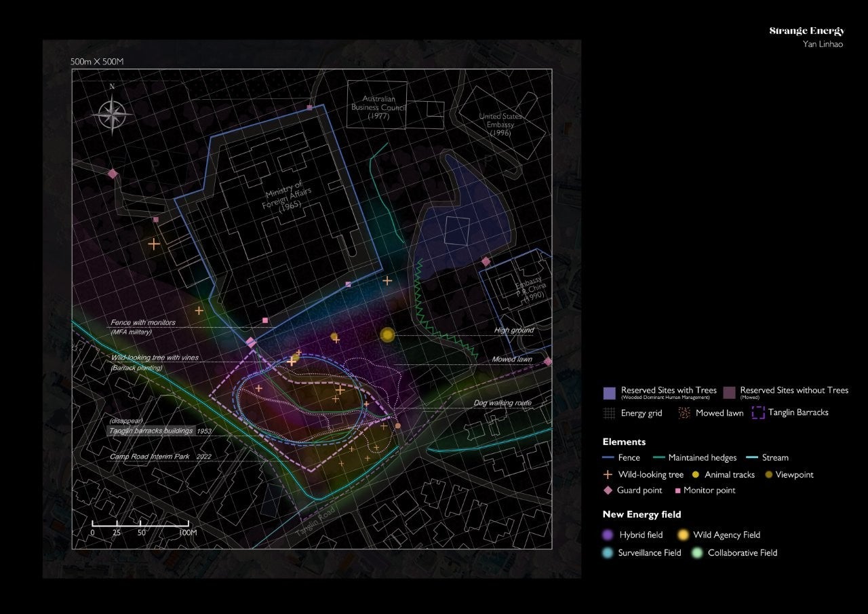Pick the Reserved Sites with Trees swatch
Screen dimensions: 868x614
[609, 393]
